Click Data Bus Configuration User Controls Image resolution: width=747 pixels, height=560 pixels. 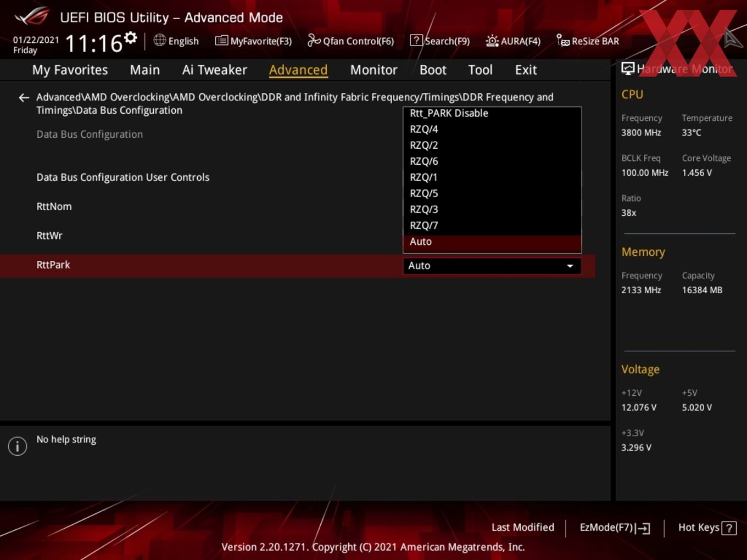(123, 177)
